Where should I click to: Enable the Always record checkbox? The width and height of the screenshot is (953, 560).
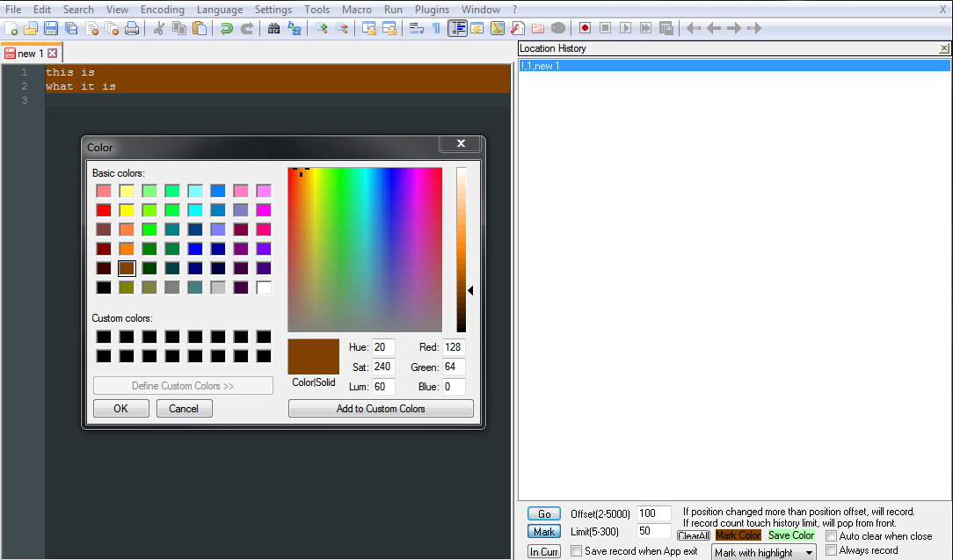(x=831, y=550)
